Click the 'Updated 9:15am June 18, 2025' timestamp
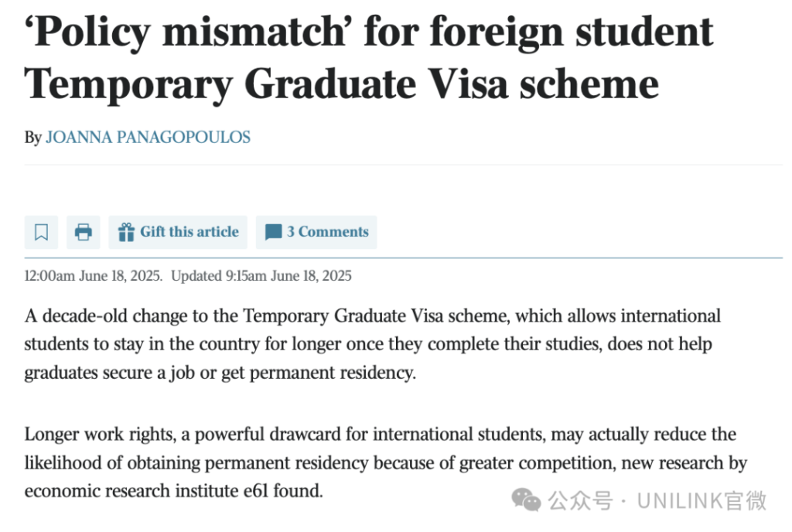The image size is (792, 532). 261,275
